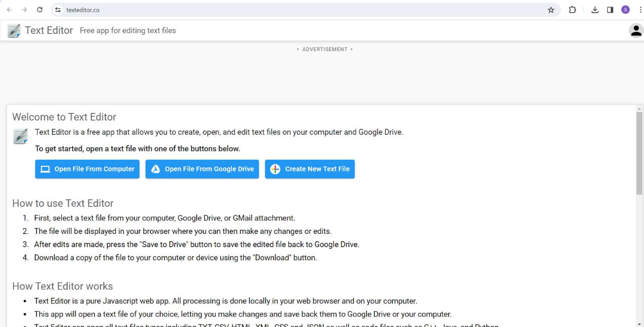Click the Text Editor header title
644x327 pixels.
coord(49,30)
